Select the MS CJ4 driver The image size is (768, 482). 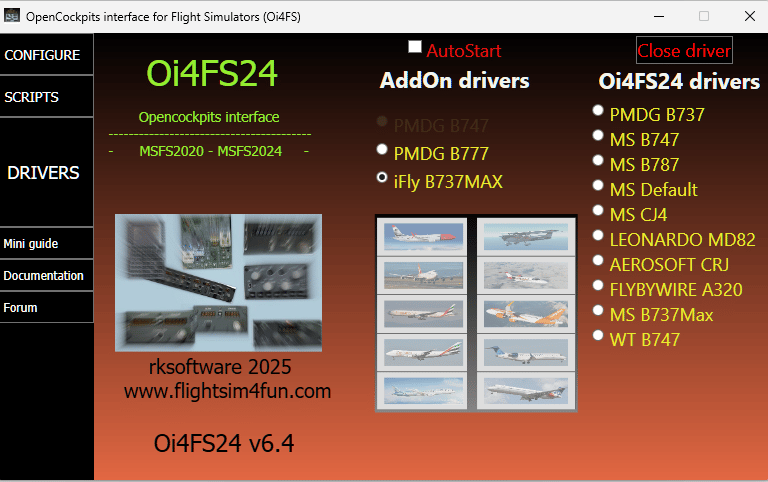pos(598,210)
